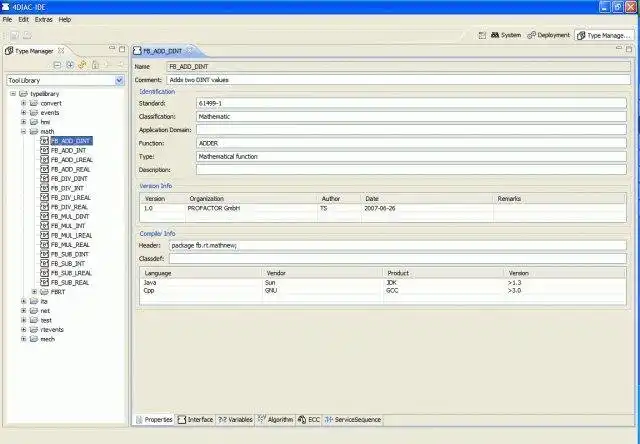The width and height of the screenshot is (640, 444).
Task: Click the typelibrary folder icon
Action: click(24, 94)
